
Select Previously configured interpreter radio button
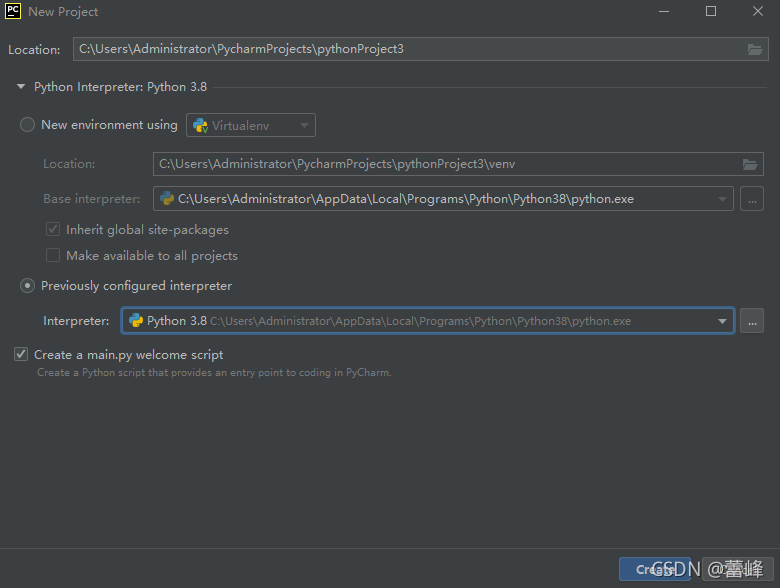click(x=27, y=286)
